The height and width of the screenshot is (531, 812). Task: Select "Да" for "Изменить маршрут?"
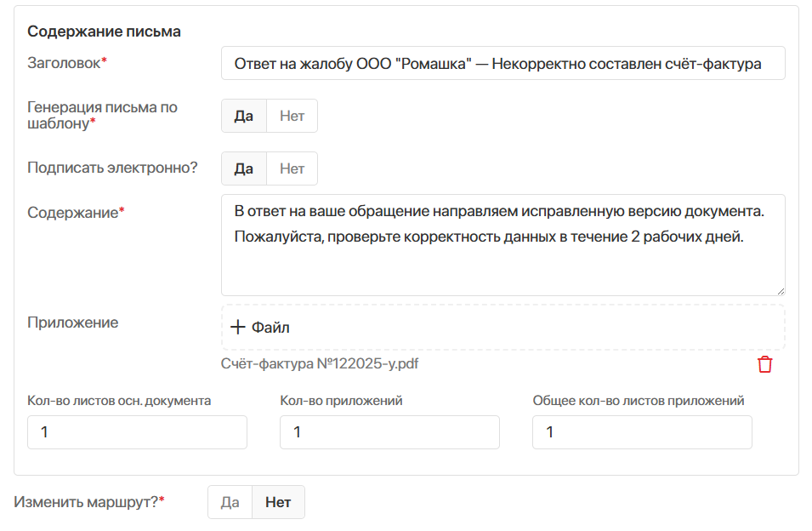pyautogui.click(x=230, y=501)
